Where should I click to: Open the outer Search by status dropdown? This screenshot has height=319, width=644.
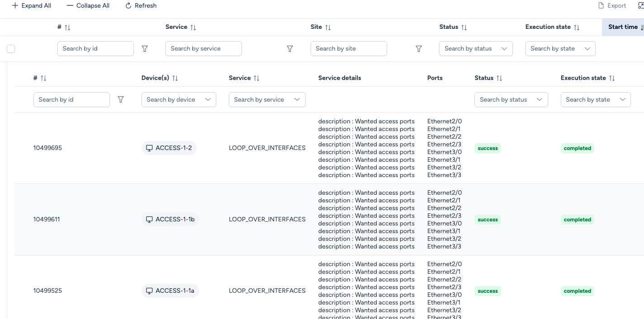tap(475, 49)
